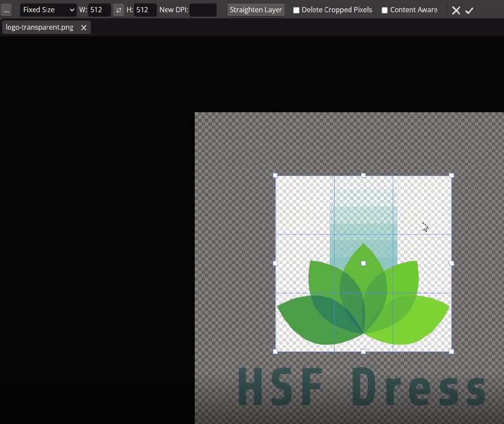
Task: Switch to the logo-transparent.png tab
Action: point(39,27)
